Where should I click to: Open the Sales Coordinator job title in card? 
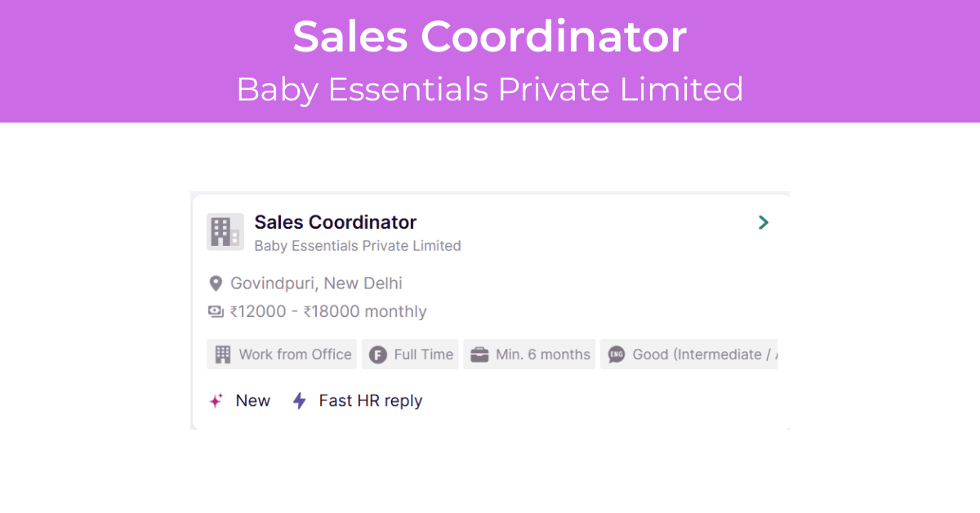[336, 222]
